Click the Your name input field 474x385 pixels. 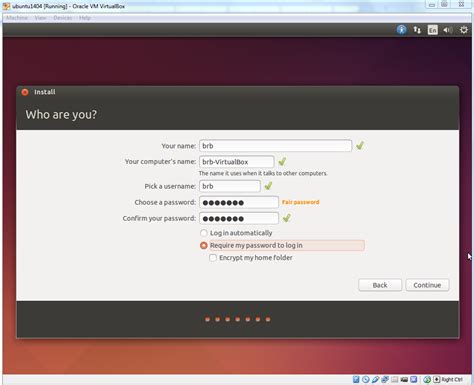pos(275,146)
